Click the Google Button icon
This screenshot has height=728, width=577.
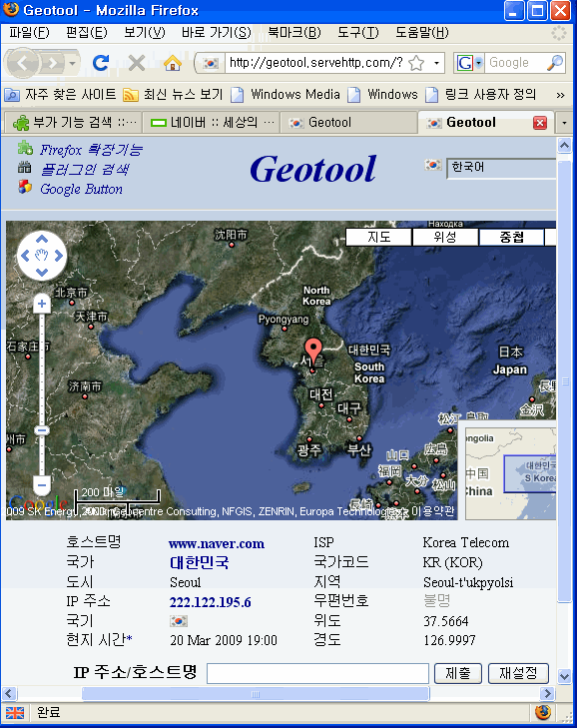pyautogui.click(x=25, y=187)
